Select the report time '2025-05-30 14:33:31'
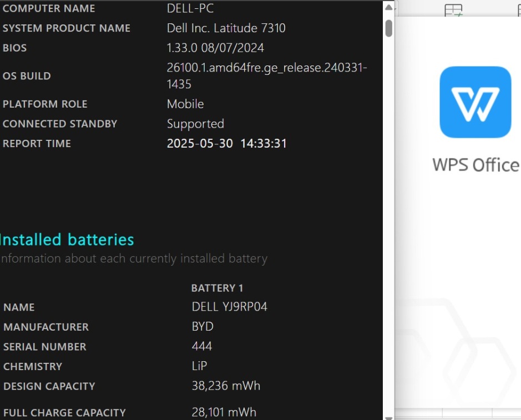The height and width of the screenshot is (420, 521). [226, 144]
